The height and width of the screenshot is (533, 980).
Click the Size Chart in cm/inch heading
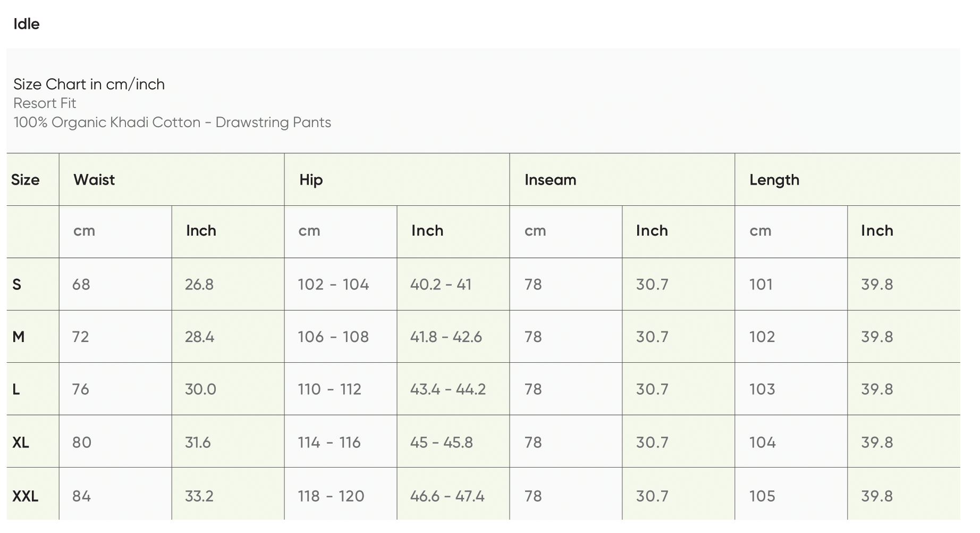coord(89,84)
